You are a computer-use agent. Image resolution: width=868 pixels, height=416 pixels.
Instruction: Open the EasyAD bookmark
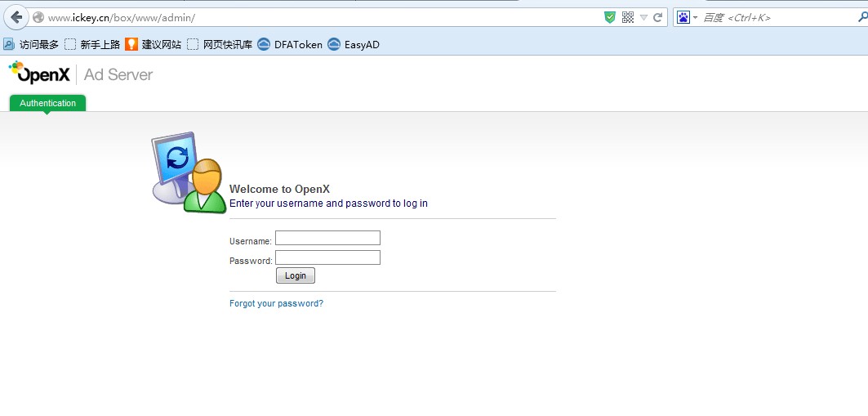click(354, 45)
